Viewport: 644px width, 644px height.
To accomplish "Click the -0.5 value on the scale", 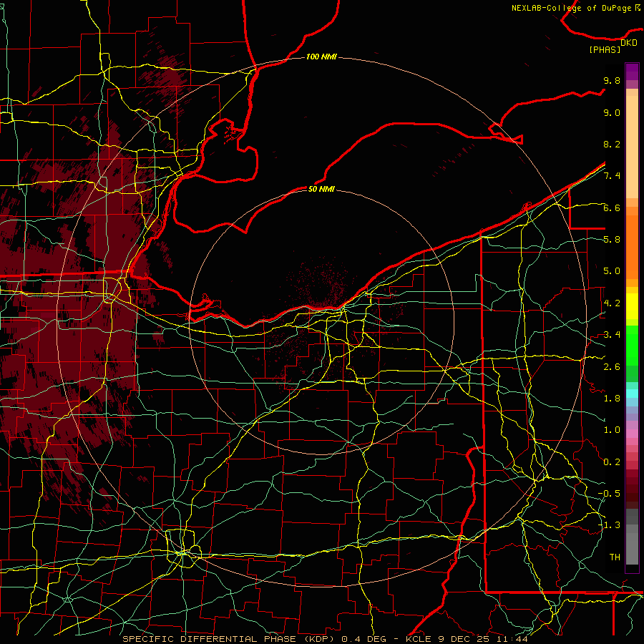I will pos(609,494).
